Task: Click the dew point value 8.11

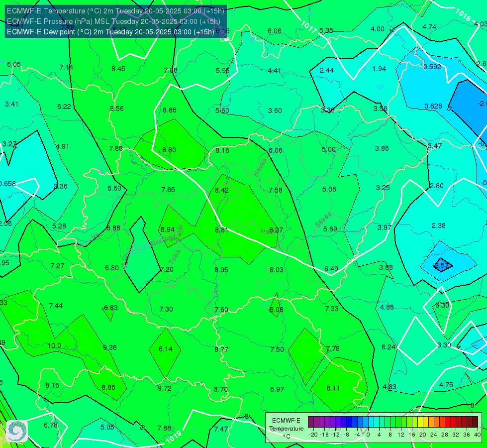Action: (333, 388)
